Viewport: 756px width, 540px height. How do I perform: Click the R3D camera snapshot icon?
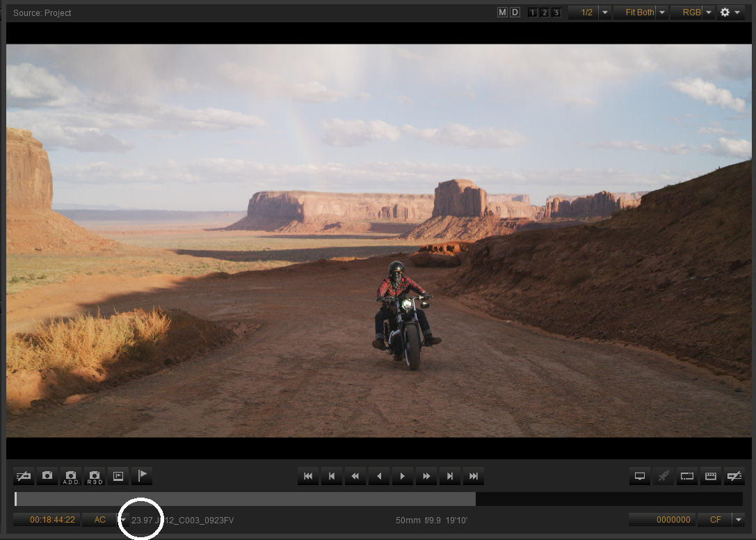(95, 476)
